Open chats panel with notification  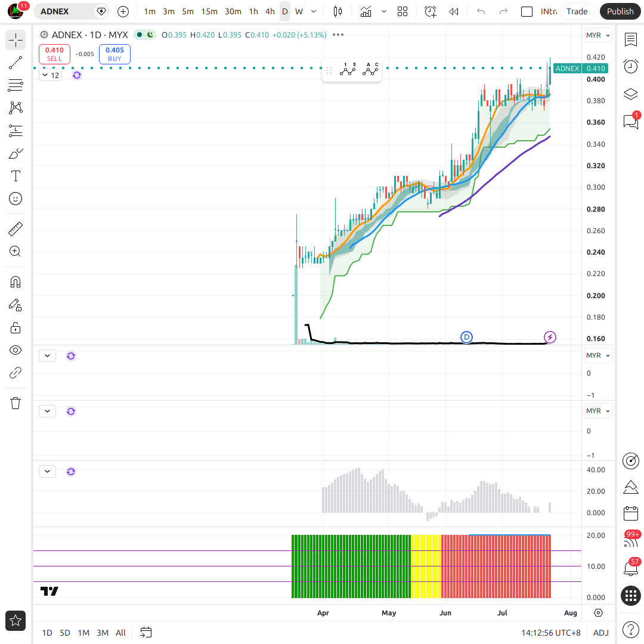[630, 121]
